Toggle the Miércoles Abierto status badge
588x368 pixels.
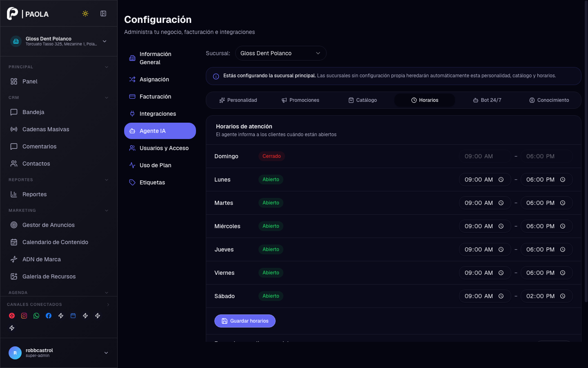[x=271, y=226]
